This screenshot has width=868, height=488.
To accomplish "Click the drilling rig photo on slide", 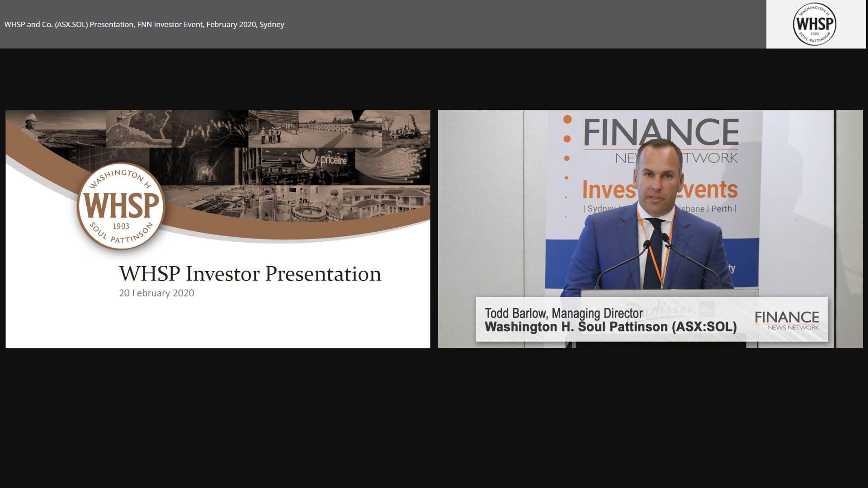I will pyautogui.click(x=406, y=129).
